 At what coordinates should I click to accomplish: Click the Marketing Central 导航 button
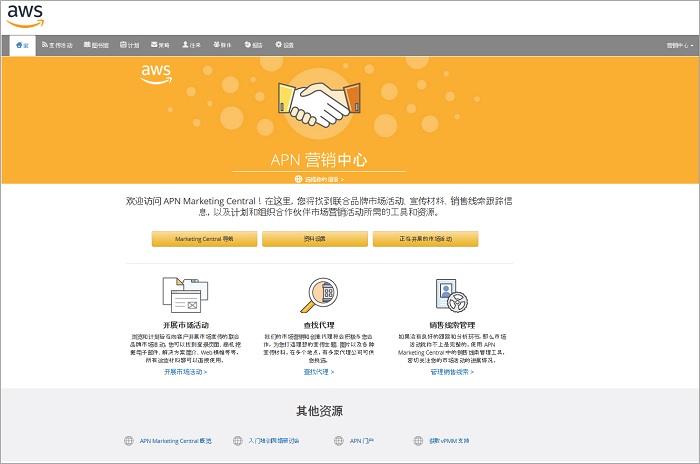click(x=204, y=239)
